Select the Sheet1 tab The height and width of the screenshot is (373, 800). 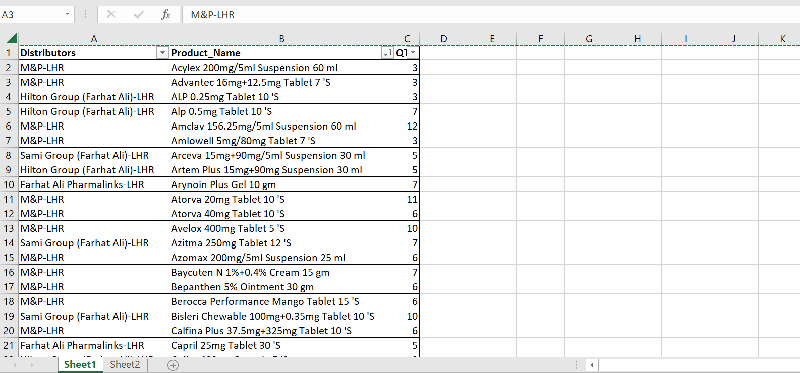point(80,365)
